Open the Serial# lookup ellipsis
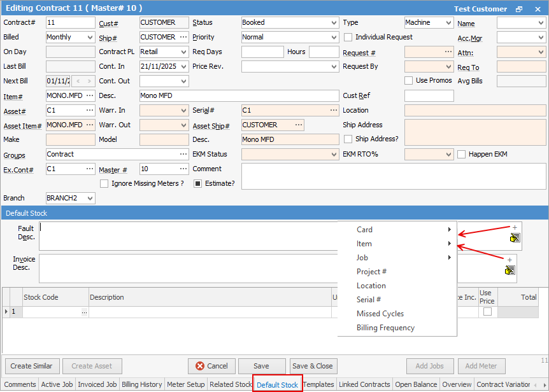549x392 pixels. point(334,110)
